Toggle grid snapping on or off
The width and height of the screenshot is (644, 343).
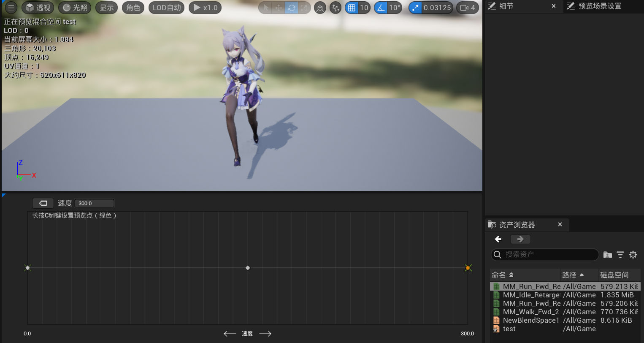pyautogui.click(x=352, y=8)
